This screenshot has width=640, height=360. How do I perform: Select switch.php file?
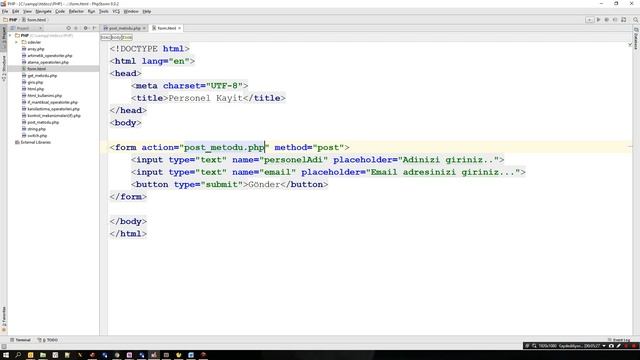35,136
